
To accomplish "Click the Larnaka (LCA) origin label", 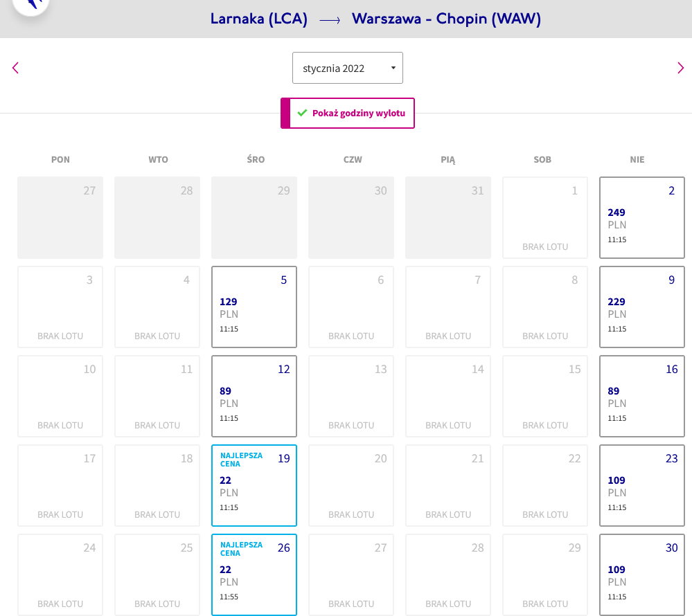I will click(x=258, y=19).
